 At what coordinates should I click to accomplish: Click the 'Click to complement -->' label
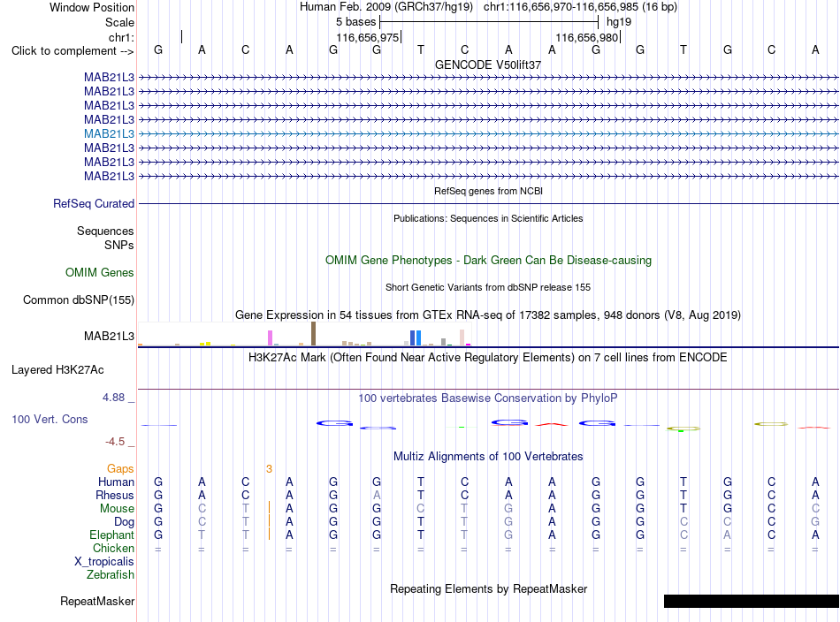pos(73,51)
